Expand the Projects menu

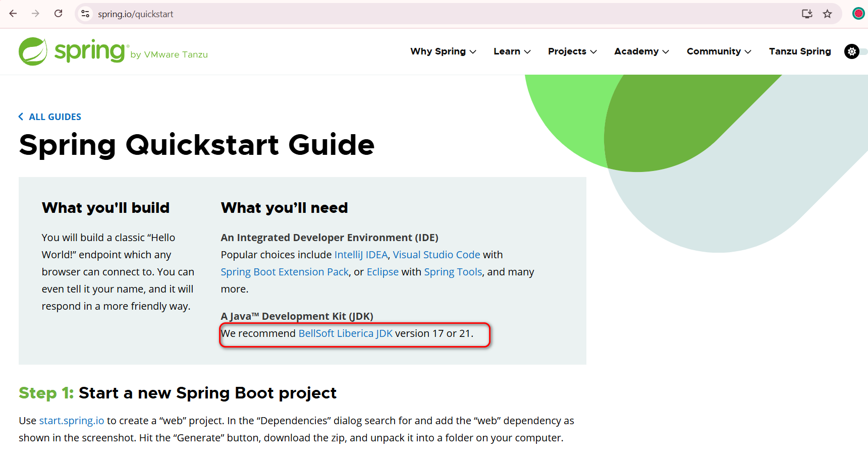coord(572,51)
